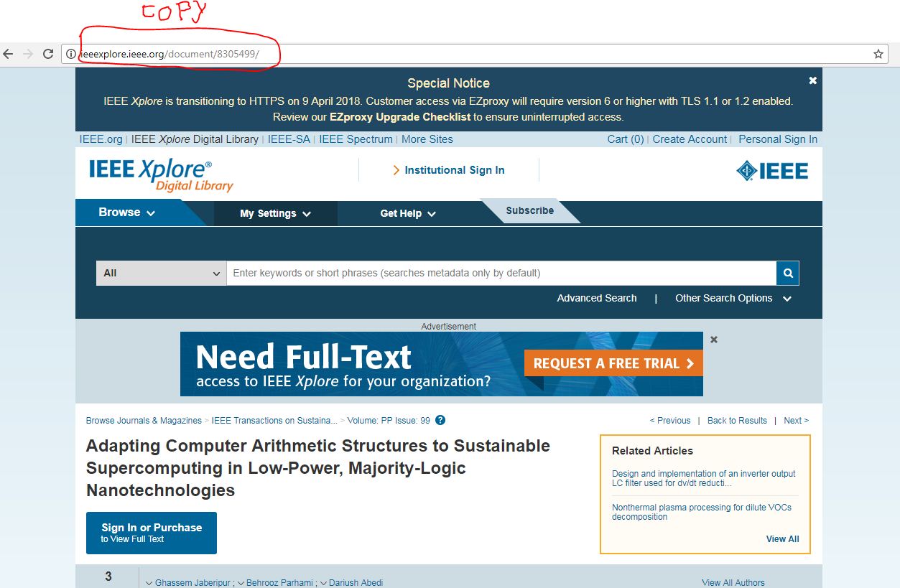Open the IEEE-SA link

coord(289,139)
